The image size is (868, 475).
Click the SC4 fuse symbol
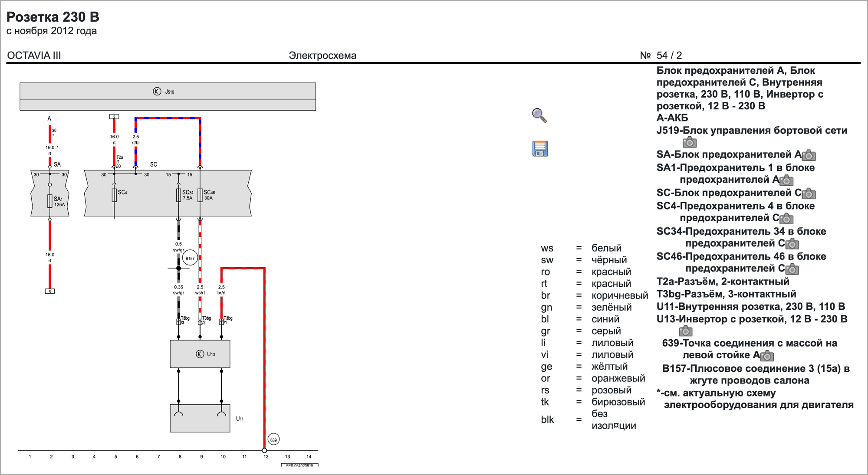pos(114,195)
